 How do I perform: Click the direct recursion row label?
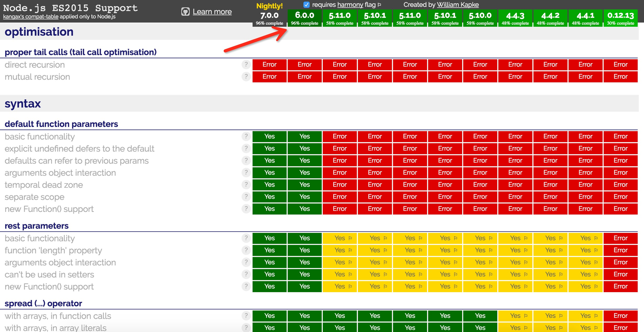tap(35, 65)
